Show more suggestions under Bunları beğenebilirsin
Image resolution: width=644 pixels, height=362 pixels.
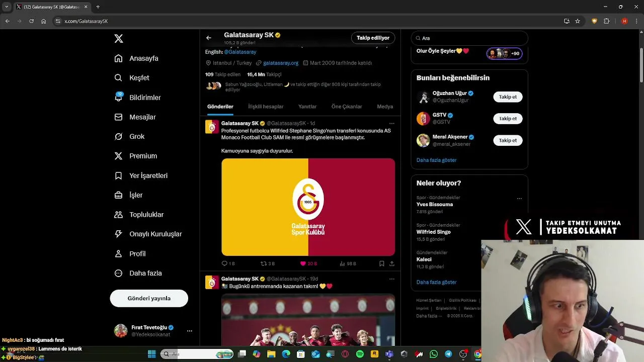pyautogui.click(x=436, y=160)
